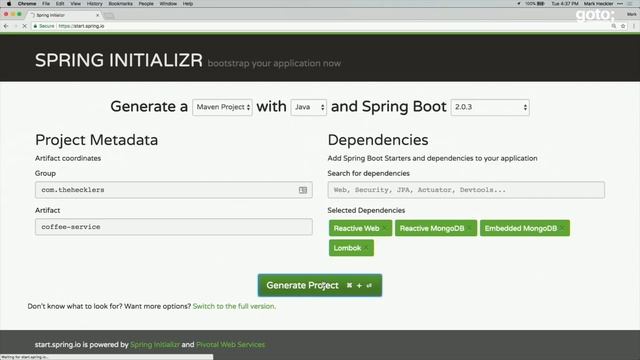Click the Generate Project button
Screen dimensions: 640x360
click(320, 285)
